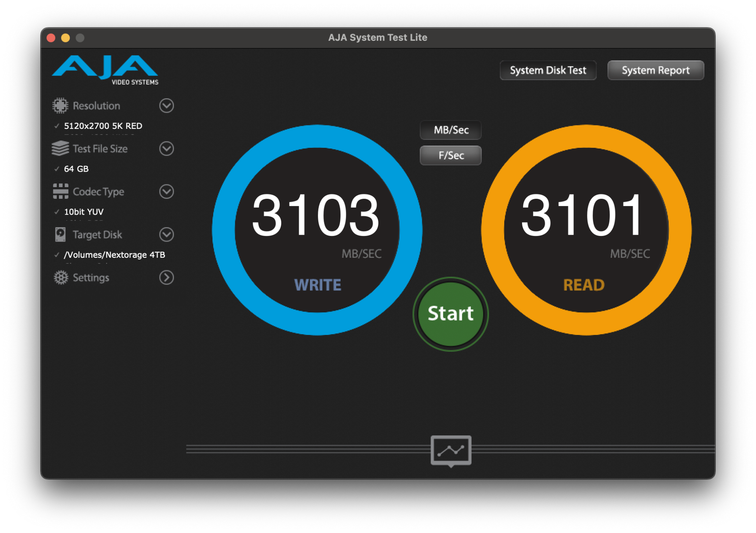The height and width of the screenshot is (533, 756).
Task: Open the System Disk Test tab
Action: click(548, 70)
